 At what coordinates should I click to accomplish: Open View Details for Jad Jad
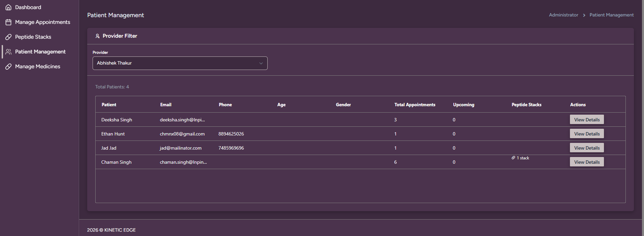click(x=587, y=148)
